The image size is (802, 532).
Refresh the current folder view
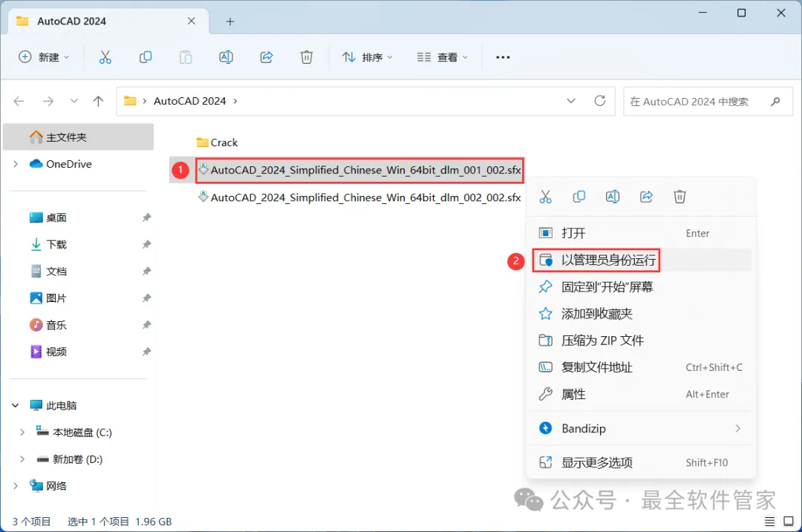point(600,101)
